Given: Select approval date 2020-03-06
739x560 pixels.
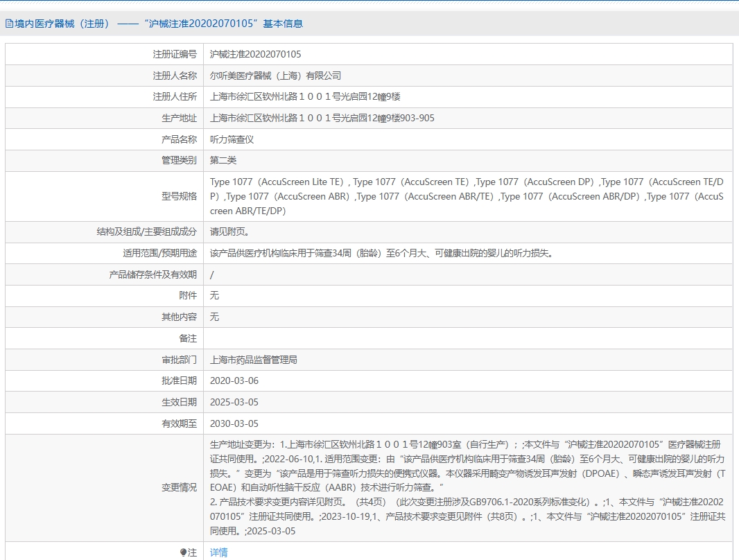Looking at the screenshot, I should click(x=234, y=380).
